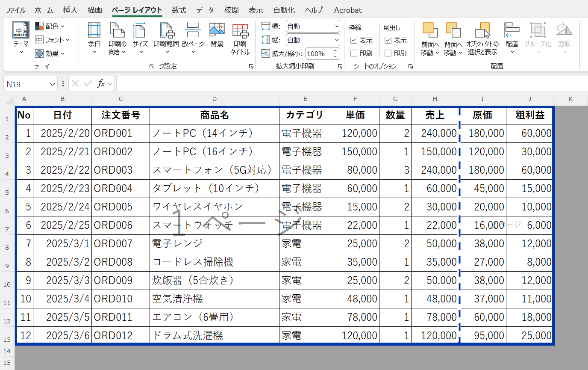
Task: Open the 配色 (Colors) theme palette
Action: [50, 27]
